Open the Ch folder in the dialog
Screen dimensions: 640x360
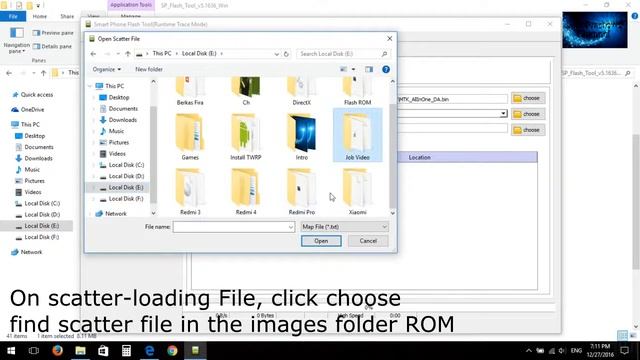(246, 91)
